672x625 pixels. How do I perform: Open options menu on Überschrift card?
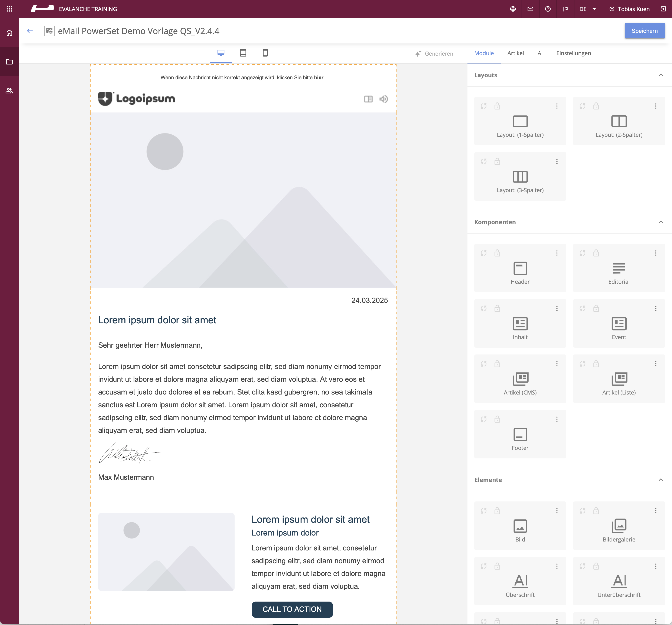click(557, 566)
